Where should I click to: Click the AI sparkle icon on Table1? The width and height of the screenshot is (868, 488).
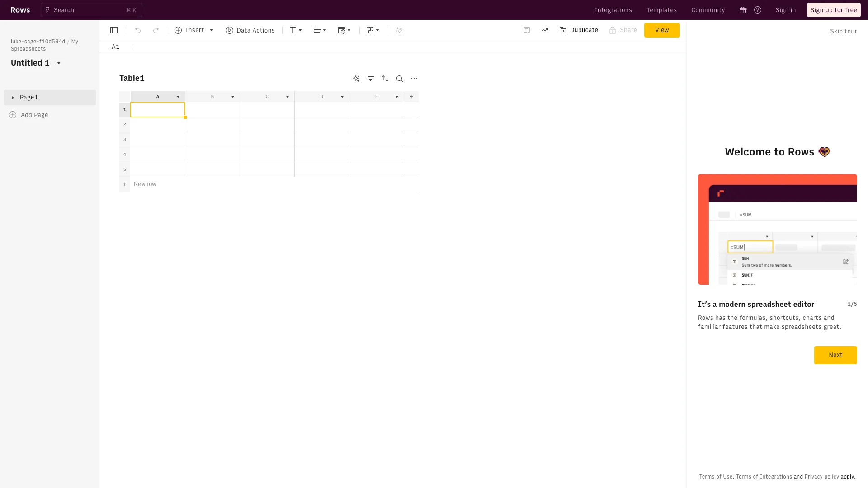(x=356, y=79)
